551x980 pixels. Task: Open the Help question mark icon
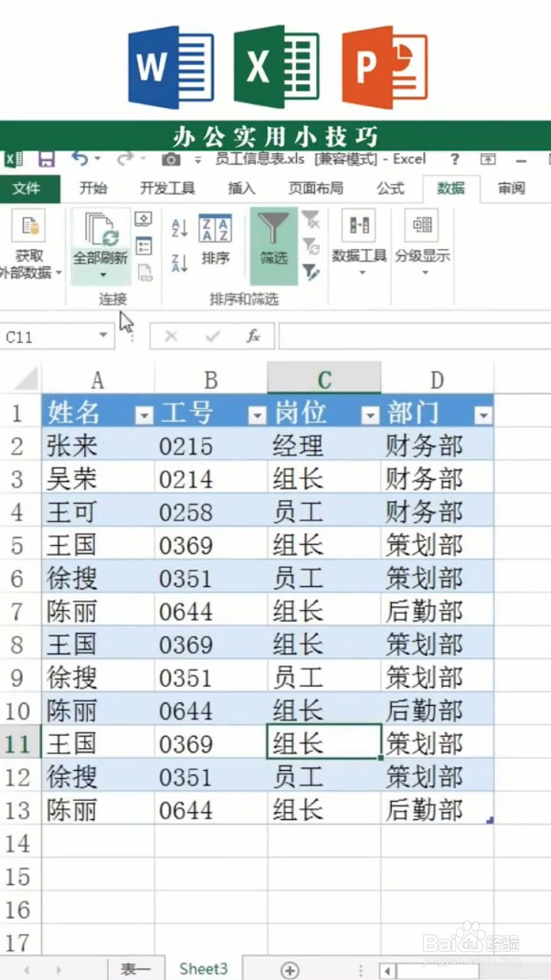tap(455, 159)
